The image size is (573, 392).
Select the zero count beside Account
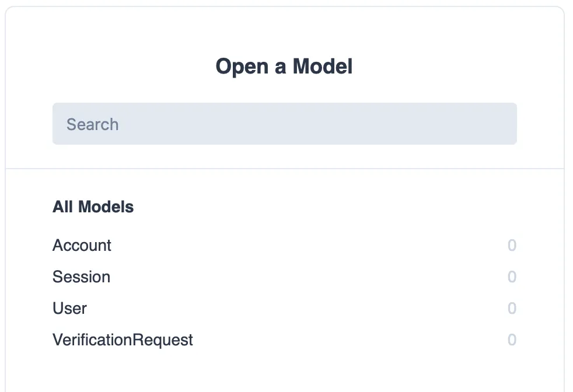512,245
